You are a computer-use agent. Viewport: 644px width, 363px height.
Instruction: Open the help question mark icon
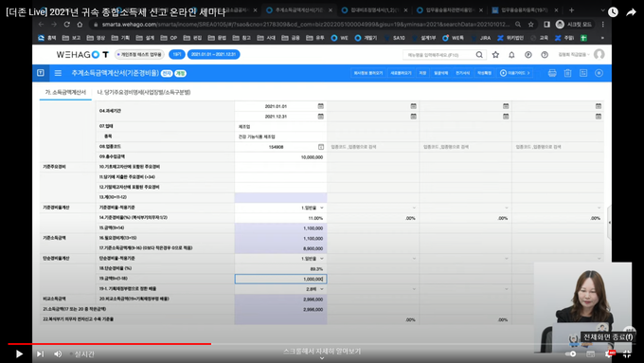pyautogui.click(x=545, y=55)
